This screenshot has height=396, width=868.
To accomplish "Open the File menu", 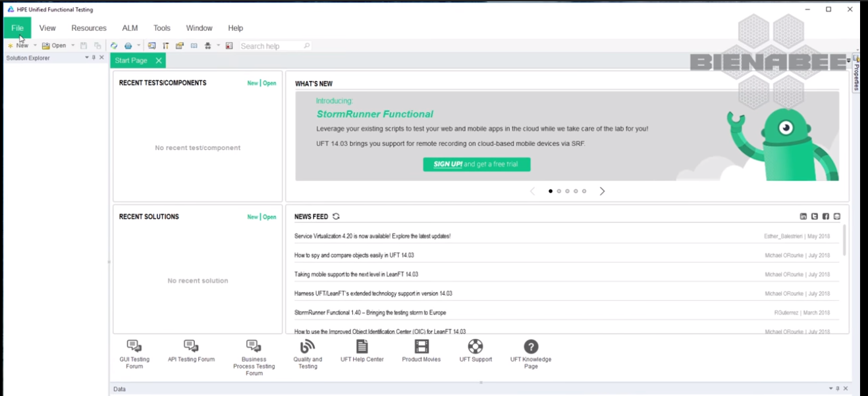I will tap(17, 28).
